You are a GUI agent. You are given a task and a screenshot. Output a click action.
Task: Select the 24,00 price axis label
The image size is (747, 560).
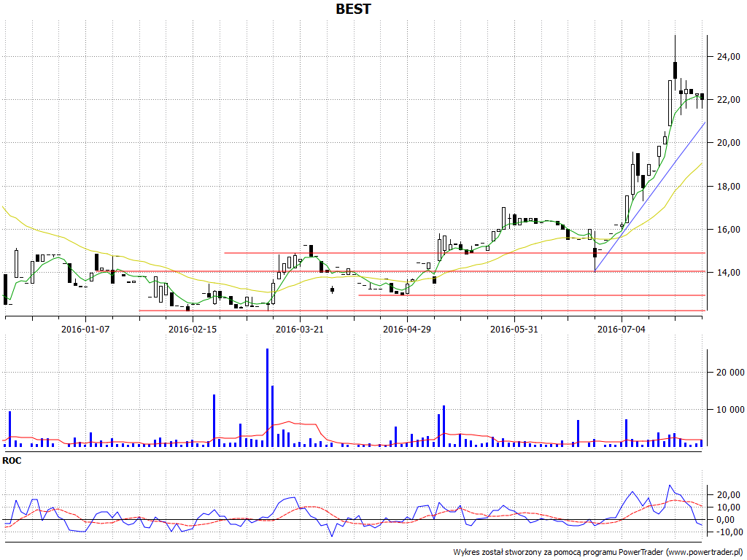729,57
